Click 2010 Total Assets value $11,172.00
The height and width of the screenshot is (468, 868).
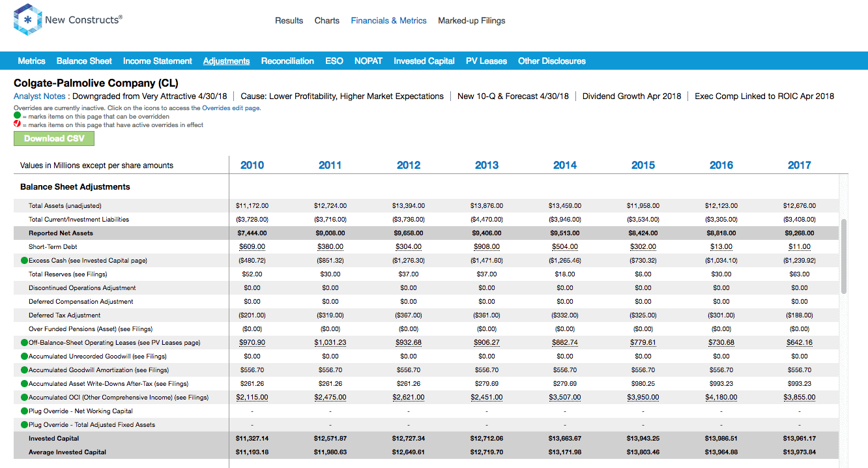coord(252,206)
